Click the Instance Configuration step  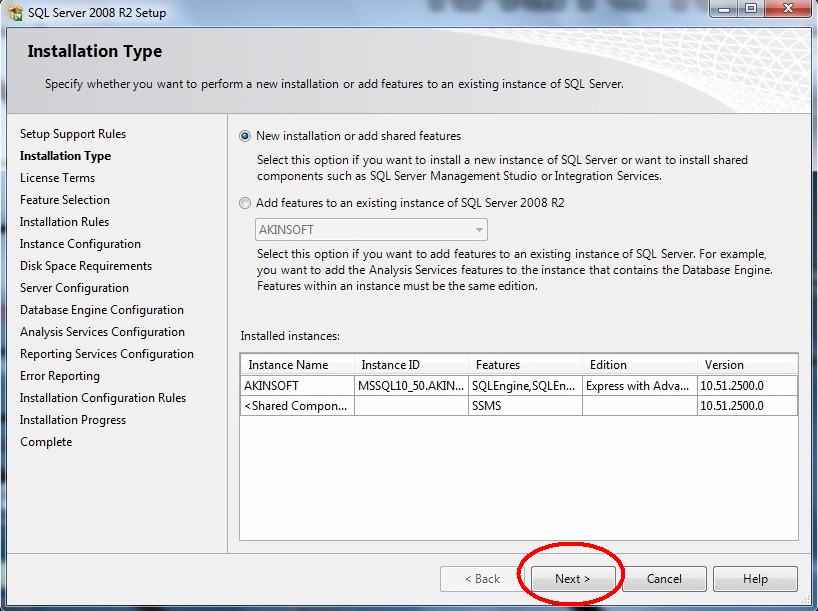point(80,244)
